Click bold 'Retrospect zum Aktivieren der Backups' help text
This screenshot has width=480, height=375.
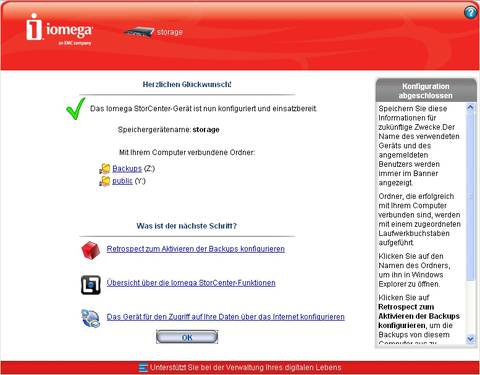(x=419, y=316)
